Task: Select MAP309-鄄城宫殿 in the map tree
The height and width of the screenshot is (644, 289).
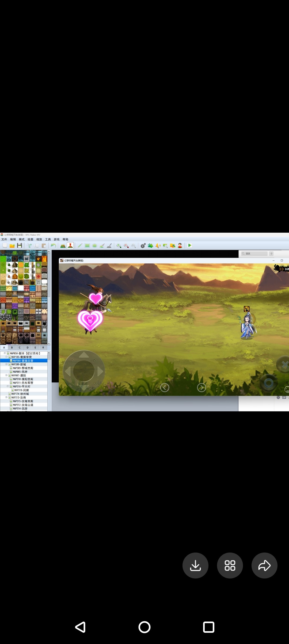Action: coord(23,368)
